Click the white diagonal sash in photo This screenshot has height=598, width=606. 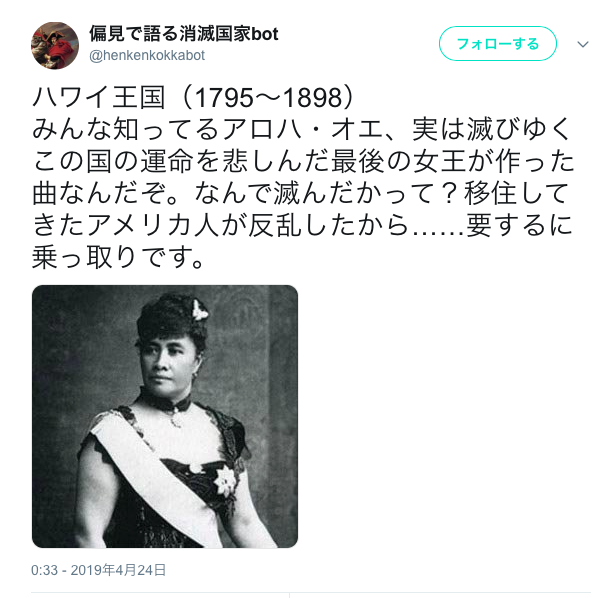[155, 479]
